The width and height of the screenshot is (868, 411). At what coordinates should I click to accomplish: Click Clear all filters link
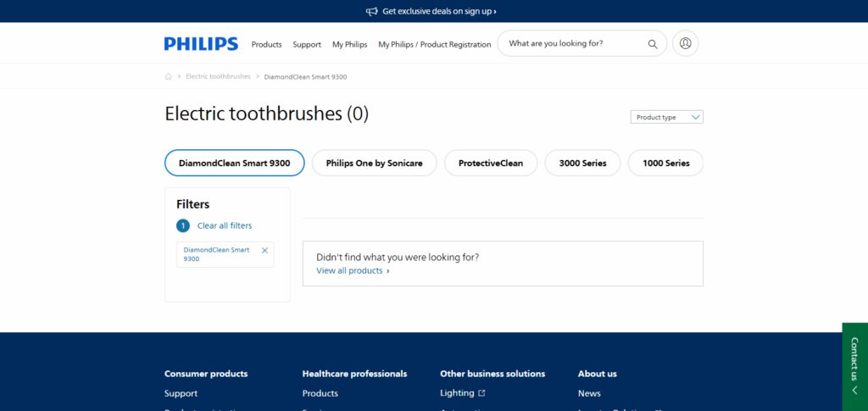[x=225, y=225]
